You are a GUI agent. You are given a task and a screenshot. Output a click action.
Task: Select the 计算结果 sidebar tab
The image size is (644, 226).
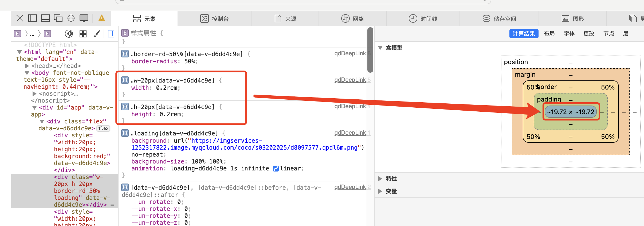[x=524, y=34]
